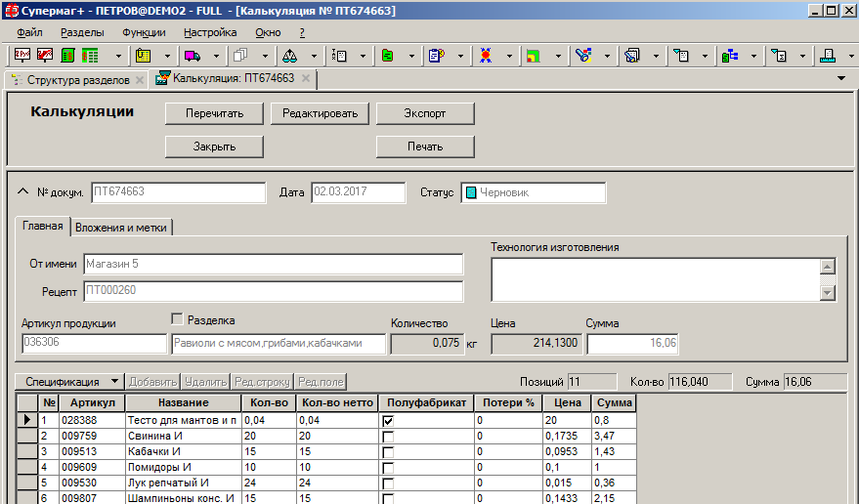Click the От имени field Магазин 5
Screen dimensions: 859x504
coord(274,264)
